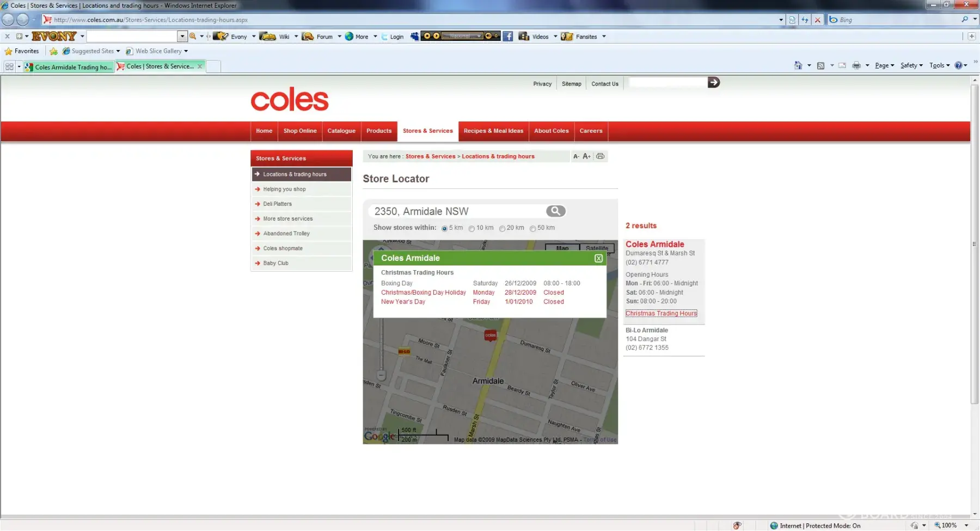Click the map zoom slider handle
Image resolution: width=980 pixels, height=531 pixels.
click(x=382, y=375)
